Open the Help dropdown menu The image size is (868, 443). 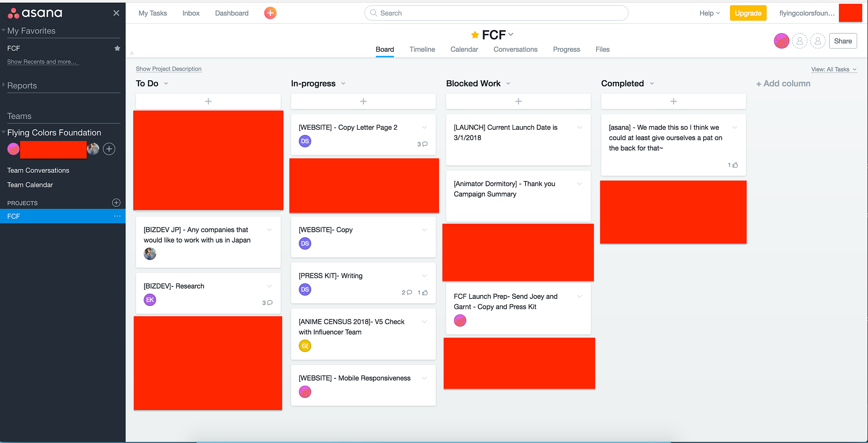click(710, 13)
